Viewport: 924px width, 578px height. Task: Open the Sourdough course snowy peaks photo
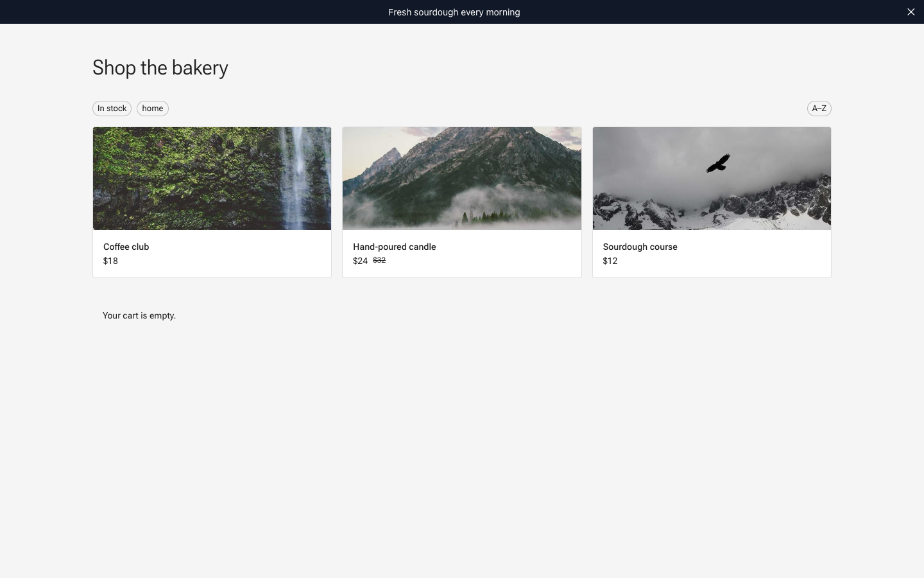(x=712, y=179)
